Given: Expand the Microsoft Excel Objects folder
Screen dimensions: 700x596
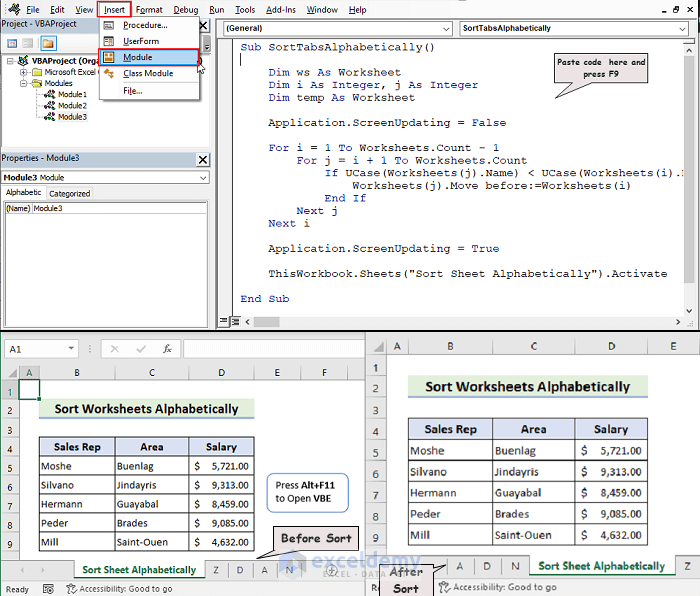Looking at the screenshot, I should coord(23,72).
